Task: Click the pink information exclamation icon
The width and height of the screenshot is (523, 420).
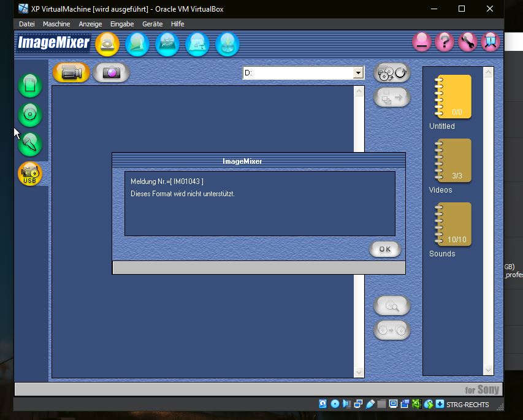Action: point(491,42)
